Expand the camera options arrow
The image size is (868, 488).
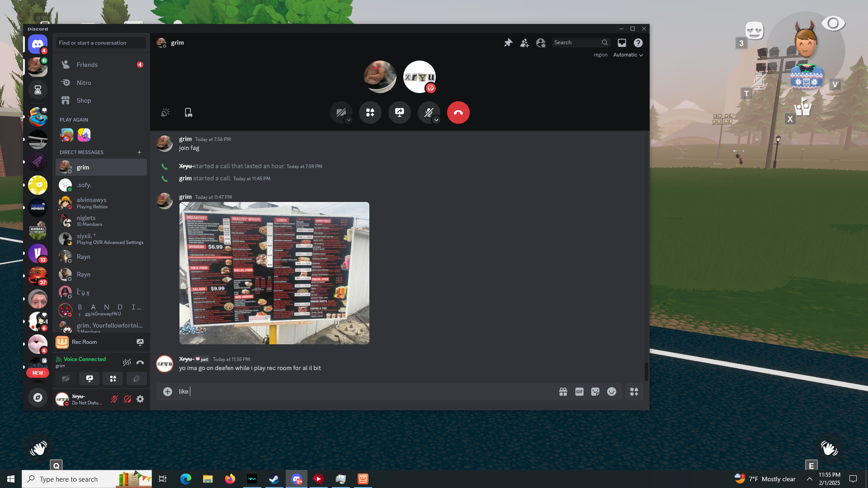coord(349,120)
